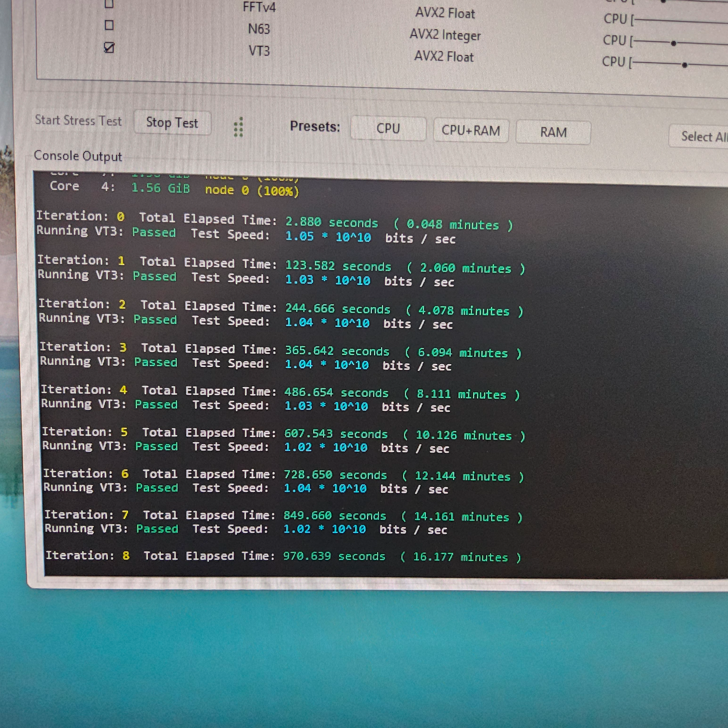
Task: Enable the N63 test checkbox
Action: pyautogui.click(x=109, y=25)
